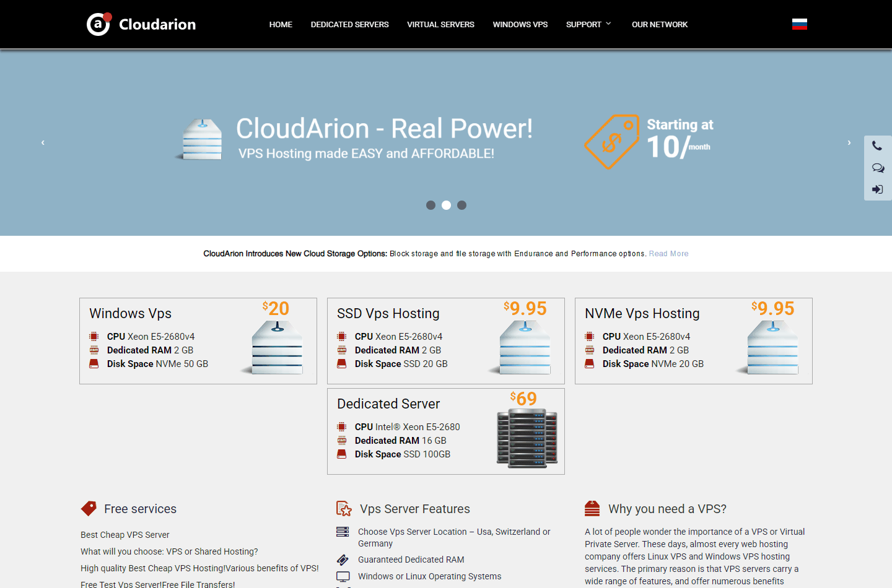Viewport: 892px width, 588px height.
Task: Click the Dedicated Server rack image
Action: click(527, 438)
